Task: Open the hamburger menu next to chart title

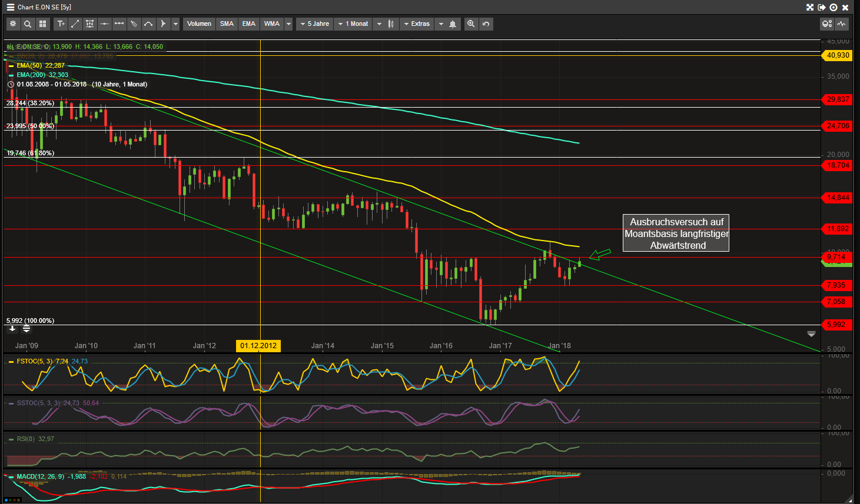Action: [x=10, y=7]
